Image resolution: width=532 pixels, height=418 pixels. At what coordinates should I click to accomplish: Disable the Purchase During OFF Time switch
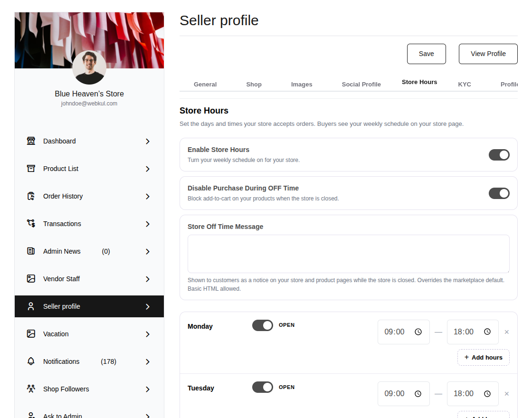(x=499, y=193)
